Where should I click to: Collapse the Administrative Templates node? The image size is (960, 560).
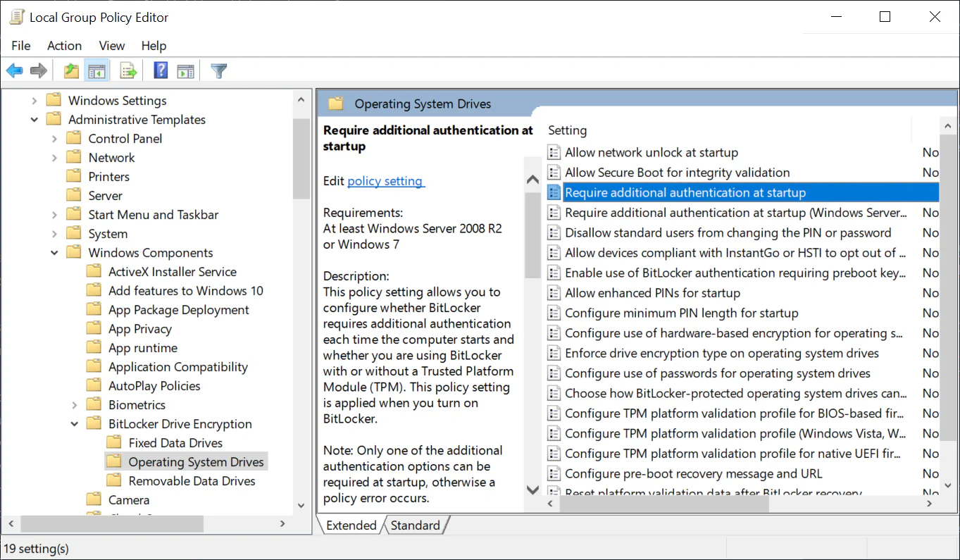(x=34, y=119)
